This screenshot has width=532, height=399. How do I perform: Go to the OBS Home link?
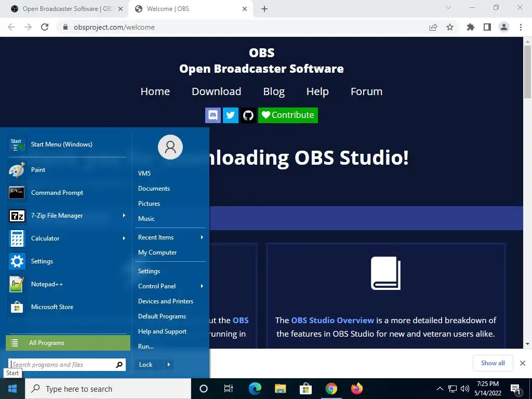(x=155, y=91)
